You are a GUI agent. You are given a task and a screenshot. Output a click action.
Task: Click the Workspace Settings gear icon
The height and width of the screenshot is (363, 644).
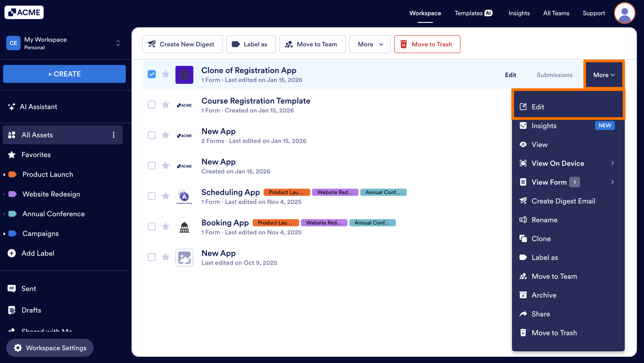18,348
